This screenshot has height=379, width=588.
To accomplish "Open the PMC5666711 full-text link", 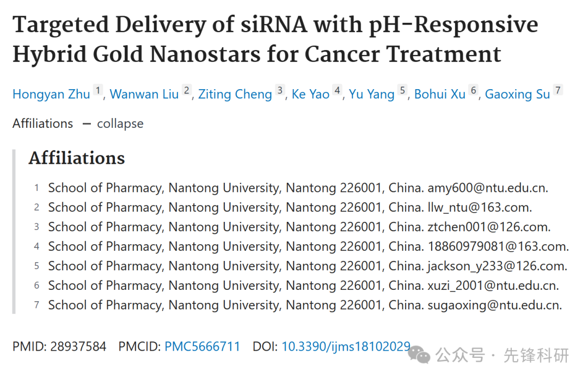I will point(202,346).
